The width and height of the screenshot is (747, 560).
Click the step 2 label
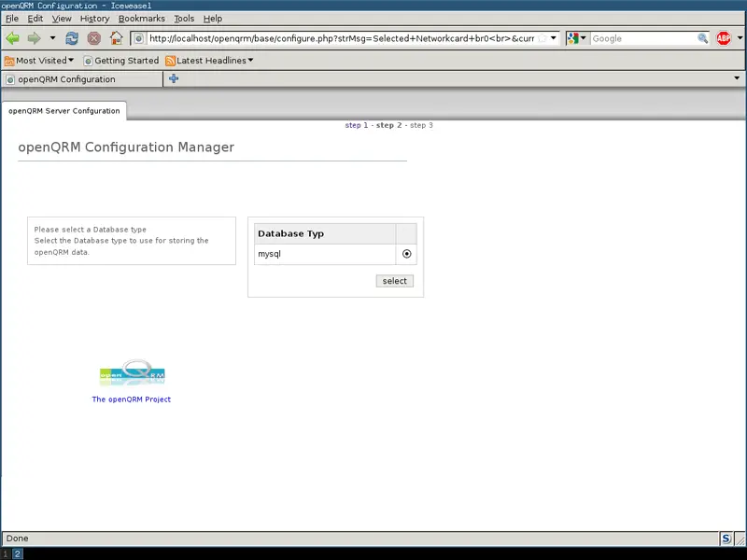(x=388, y=125)
